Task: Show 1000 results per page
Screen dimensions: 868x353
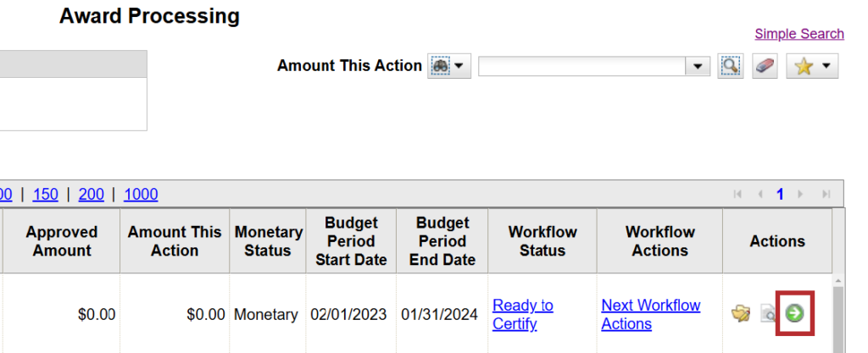Action: pyautogui.click(x=141, y=195)
